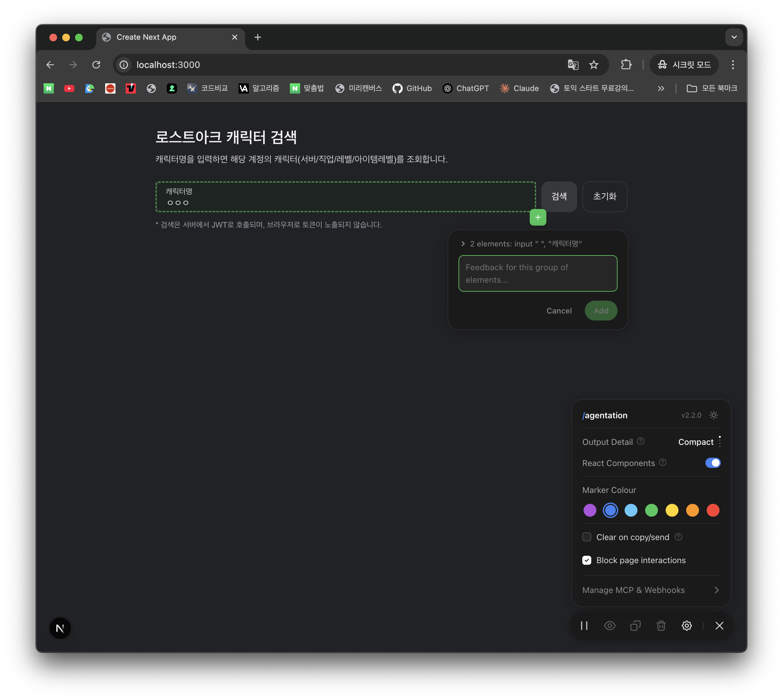
Task: Open the translate page icon
Action: pyautogui.click(x=573, y=65)
